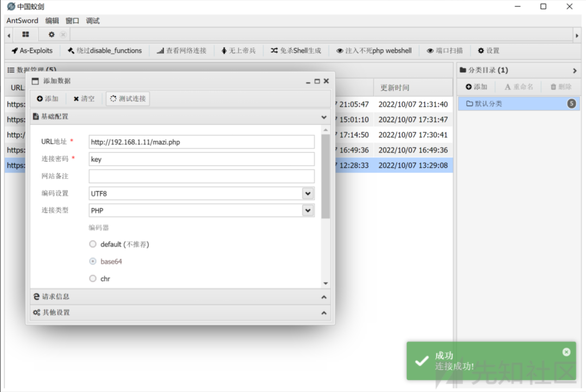This screenshot has width=586, height=392.
Task: Open 免杀Shell生成 plugin
Action: pos(296,51)
